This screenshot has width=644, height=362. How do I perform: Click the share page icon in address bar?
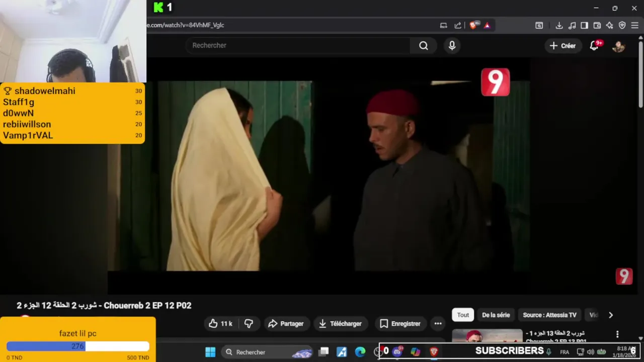click(x=458, y=25)
